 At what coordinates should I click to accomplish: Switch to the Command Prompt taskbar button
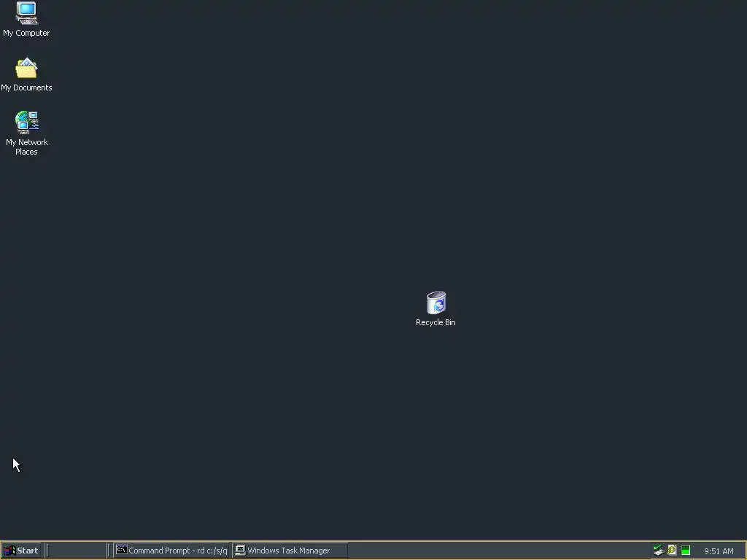click(172, 551)
